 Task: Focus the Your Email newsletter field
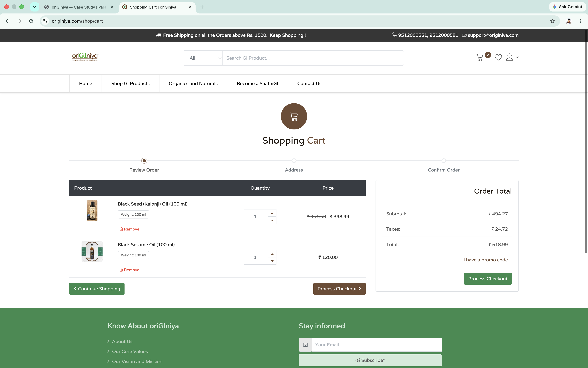pos(377,345)
